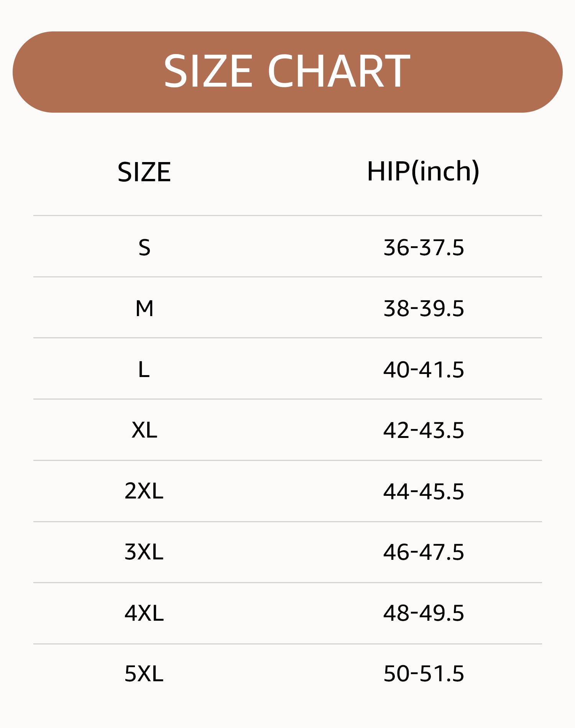Select the 5XL size row label
This screenshot has width=575, height=728.
[x=144, y=674]
